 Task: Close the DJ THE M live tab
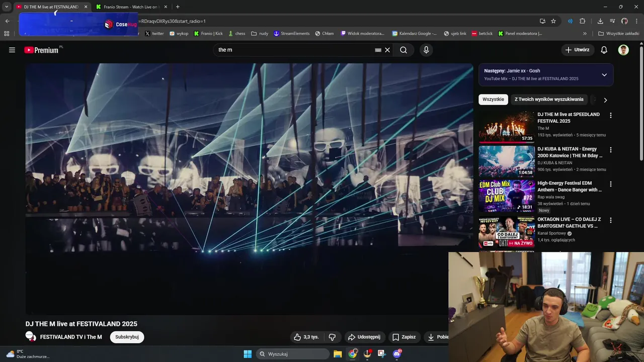pos(86,7)
